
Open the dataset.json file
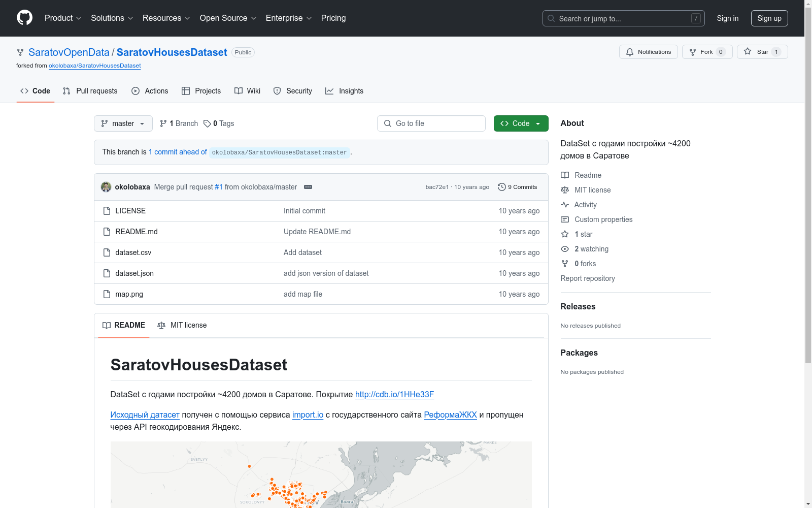coord(134,273)
